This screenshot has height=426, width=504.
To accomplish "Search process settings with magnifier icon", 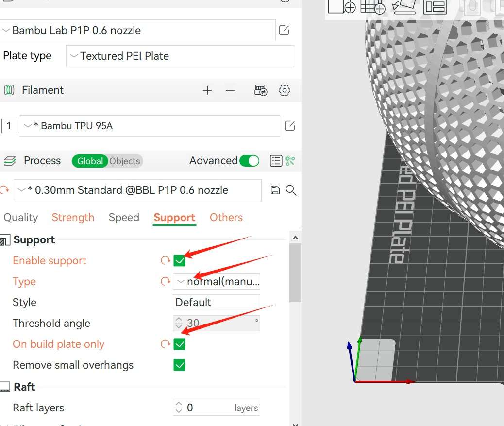I will coord(291,190).
